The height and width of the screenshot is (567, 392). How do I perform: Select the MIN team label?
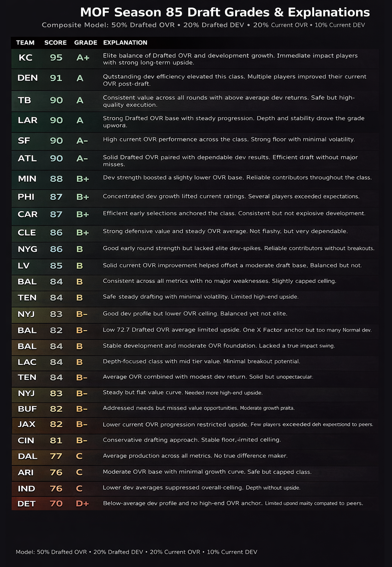click(27, 179)
